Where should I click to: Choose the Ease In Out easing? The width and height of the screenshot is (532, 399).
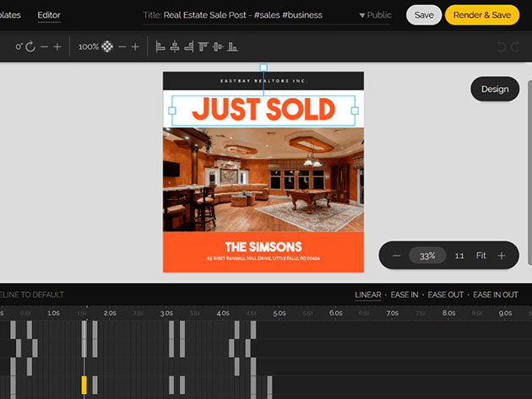[495, 294]
